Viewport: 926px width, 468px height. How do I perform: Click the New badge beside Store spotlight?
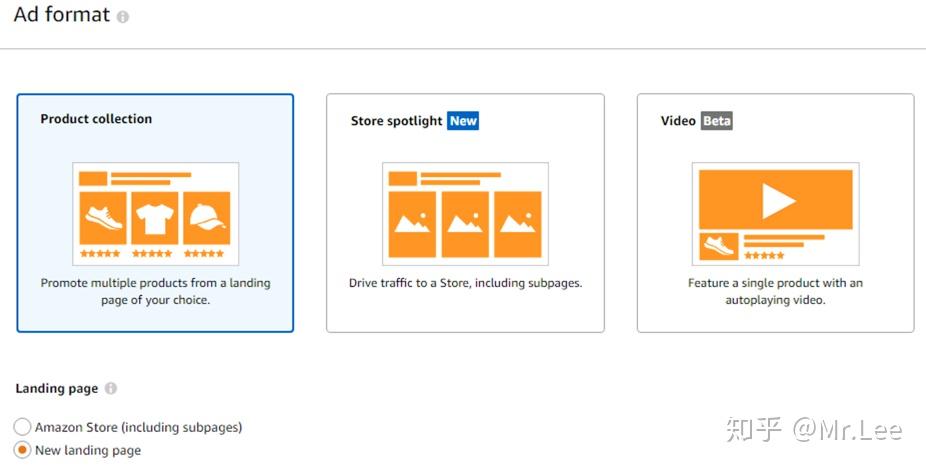pos(463,121)
